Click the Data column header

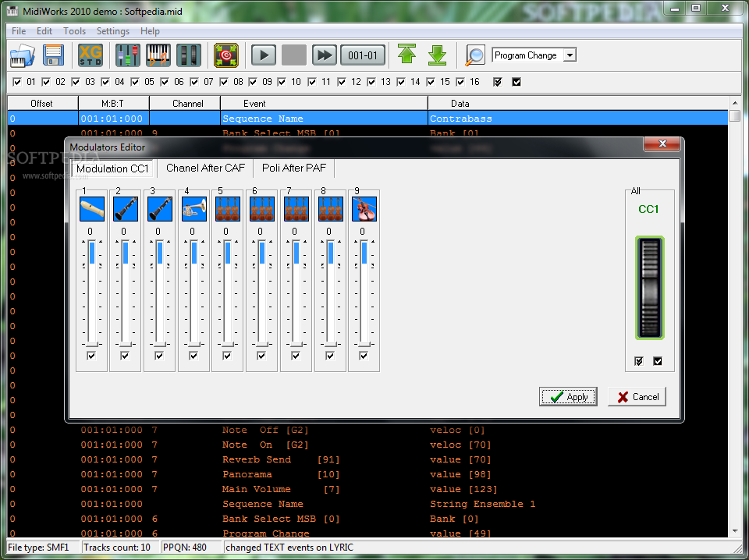pyautogui.click(x=578, y=104)
